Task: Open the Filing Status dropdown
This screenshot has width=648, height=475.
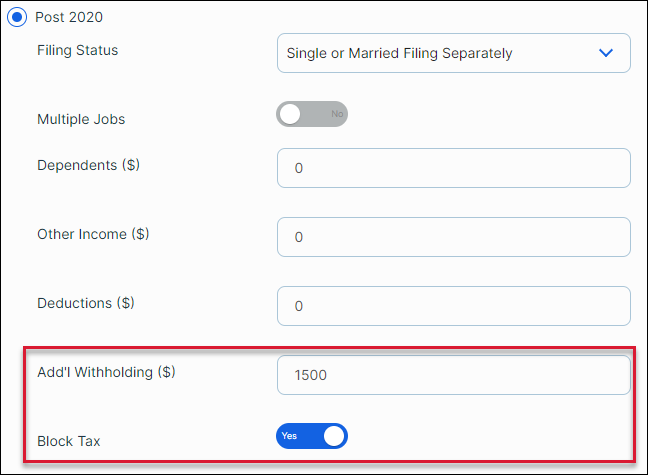Action: (453, 53)
